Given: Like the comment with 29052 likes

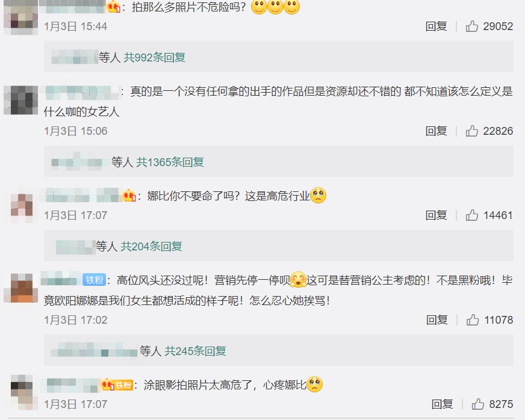Looking at the screenshot, I should click(x=472, y=26).
